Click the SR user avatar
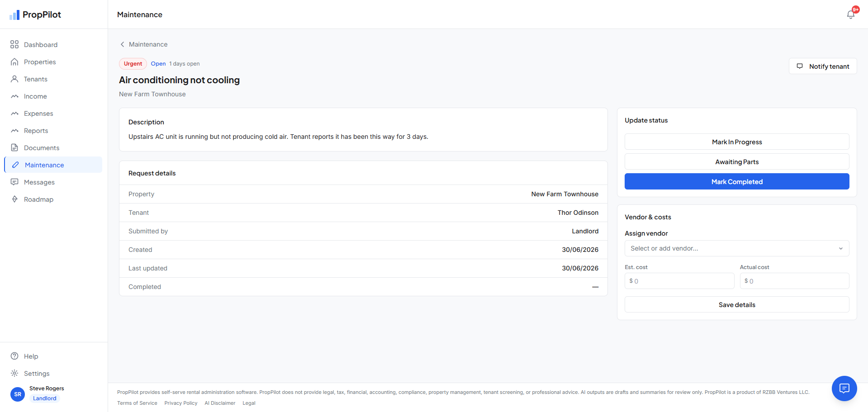Screen dimensions: 868x412 18,394
